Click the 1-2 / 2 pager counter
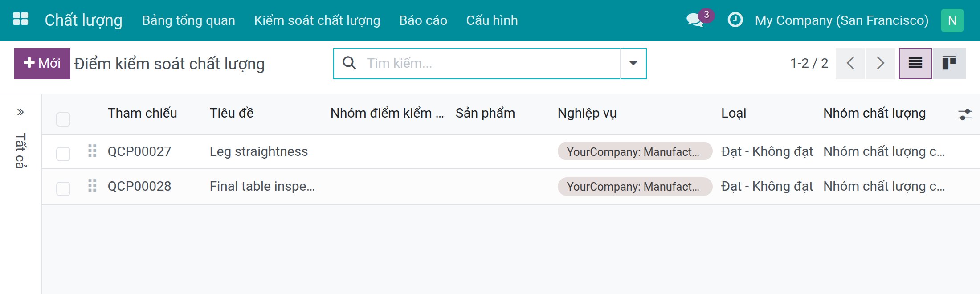980x294 pixels. [809, 63]
